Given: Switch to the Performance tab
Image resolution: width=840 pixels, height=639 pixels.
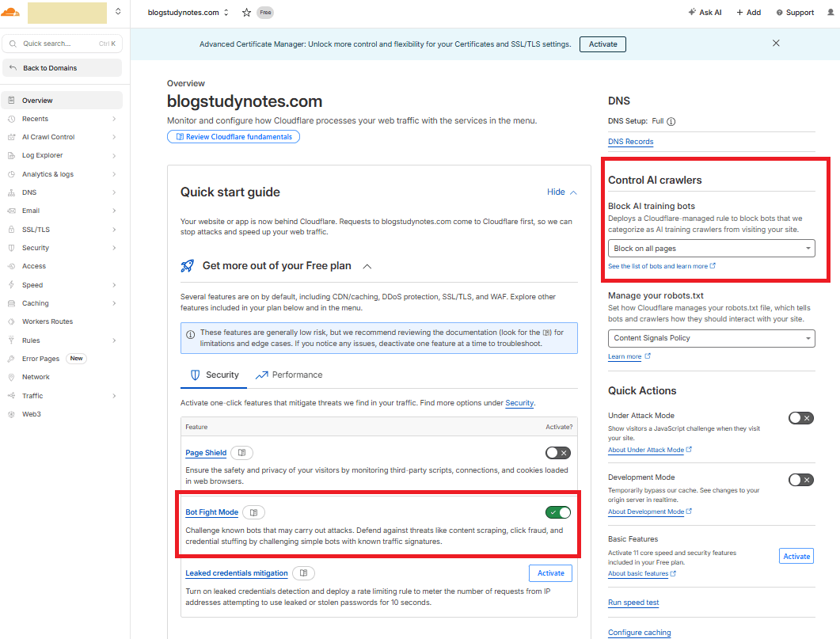Looking at the screenshot, I should [289, 375].
